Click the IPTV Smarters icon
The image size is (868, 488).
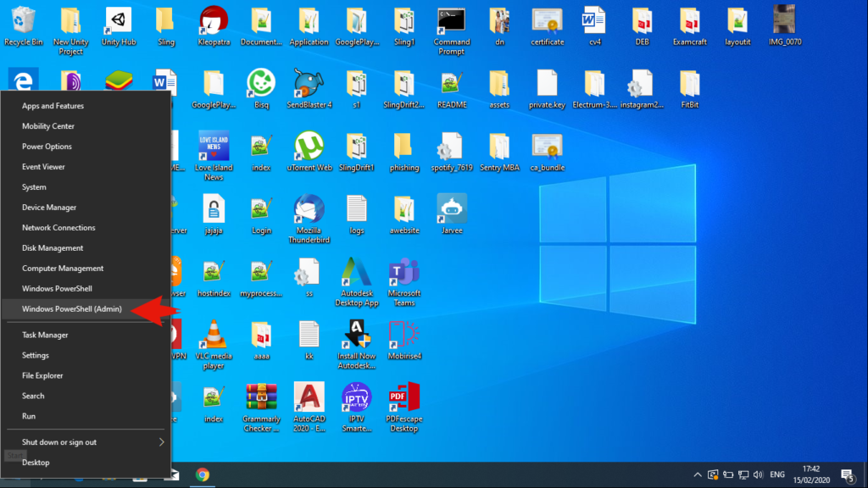357,408
